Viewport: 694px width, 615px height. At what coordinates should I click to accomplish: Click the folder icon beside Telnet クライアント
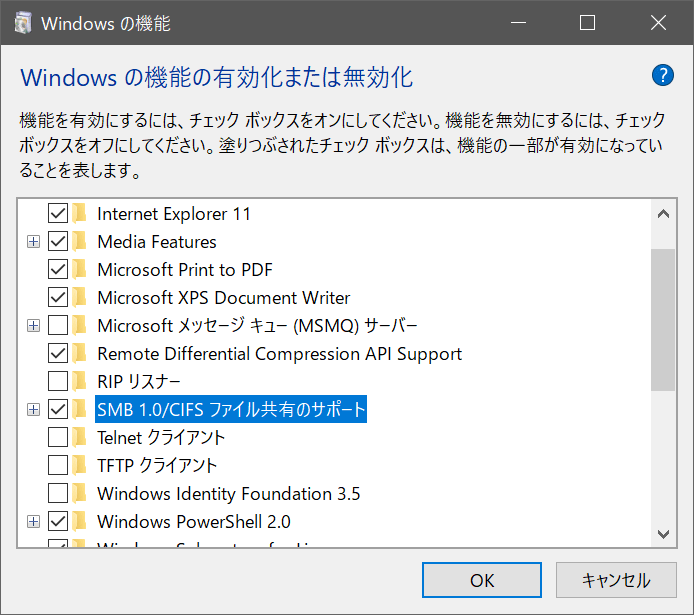(80, 438)
